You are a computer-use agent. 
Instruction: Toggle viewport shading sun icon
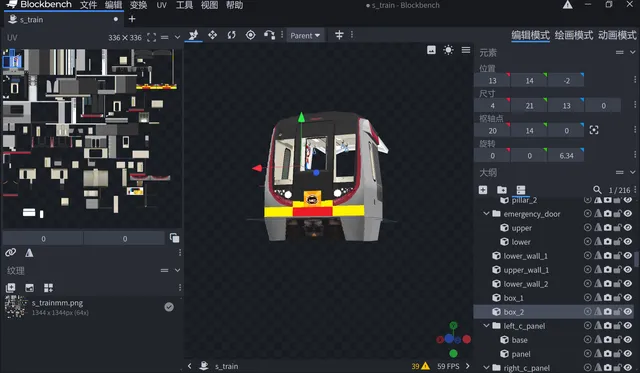pyautogui.click(x=448, y=50)
